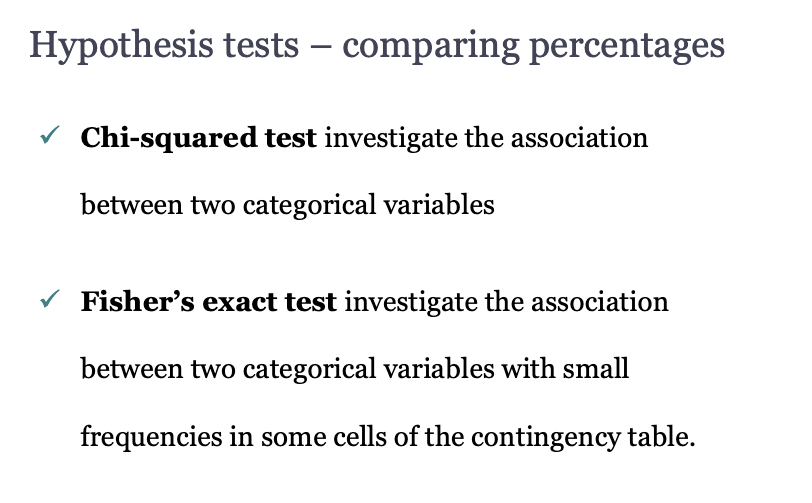Click the words comparing percentages in title
812x503 pixels.
click(533, 47)
